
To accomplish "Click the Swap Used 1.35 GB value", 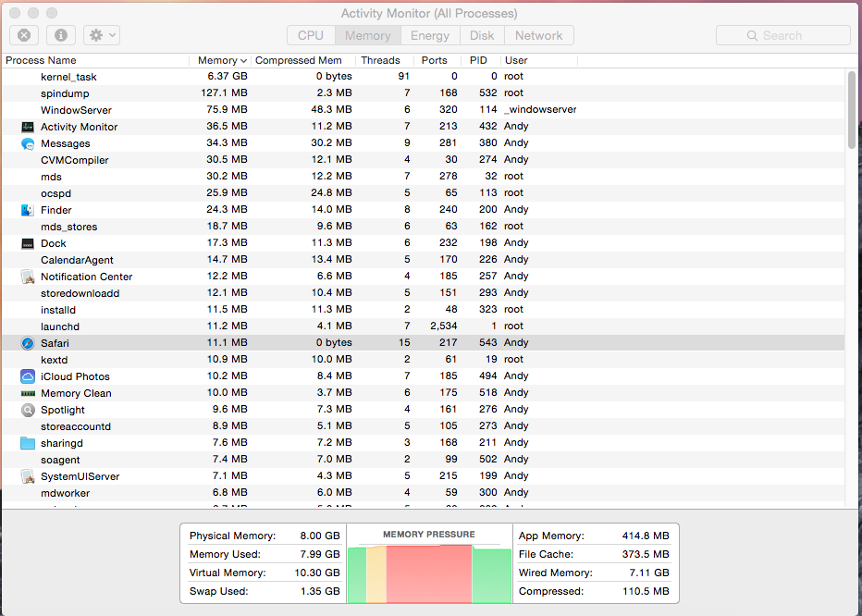I will tap(319, 591).
